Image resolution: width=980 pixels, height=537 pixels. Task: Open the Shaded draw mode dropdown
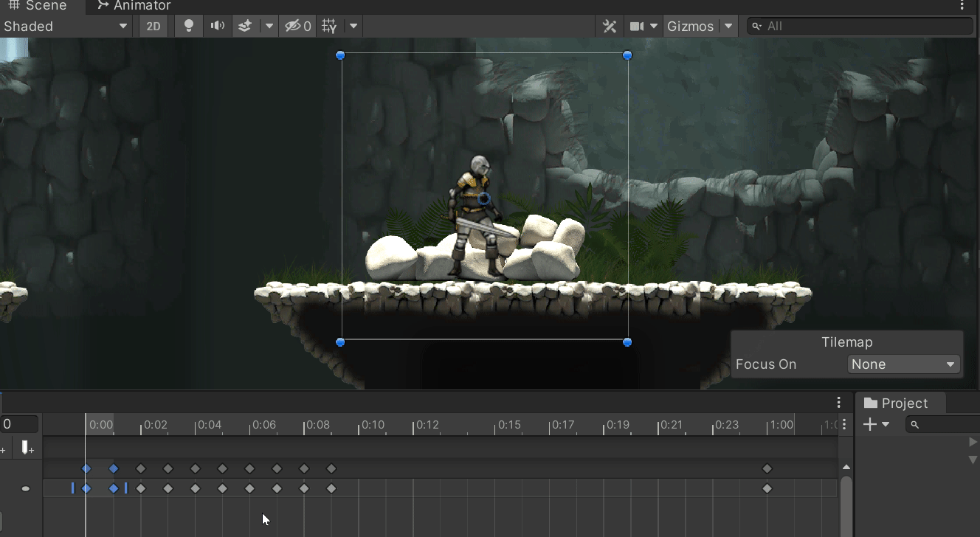tap(66, 26)
